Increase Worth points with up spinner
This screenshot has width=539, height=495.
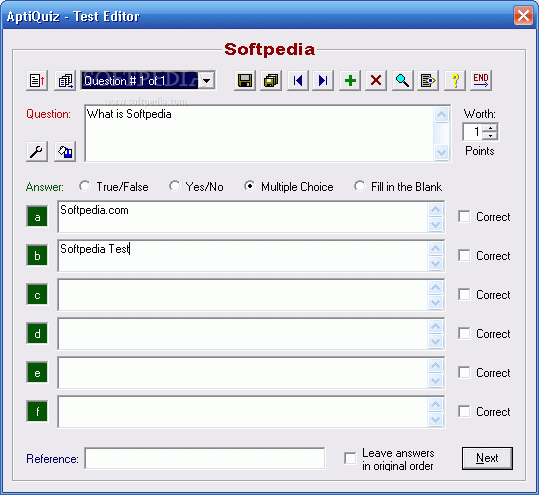[x=490, y=128]
